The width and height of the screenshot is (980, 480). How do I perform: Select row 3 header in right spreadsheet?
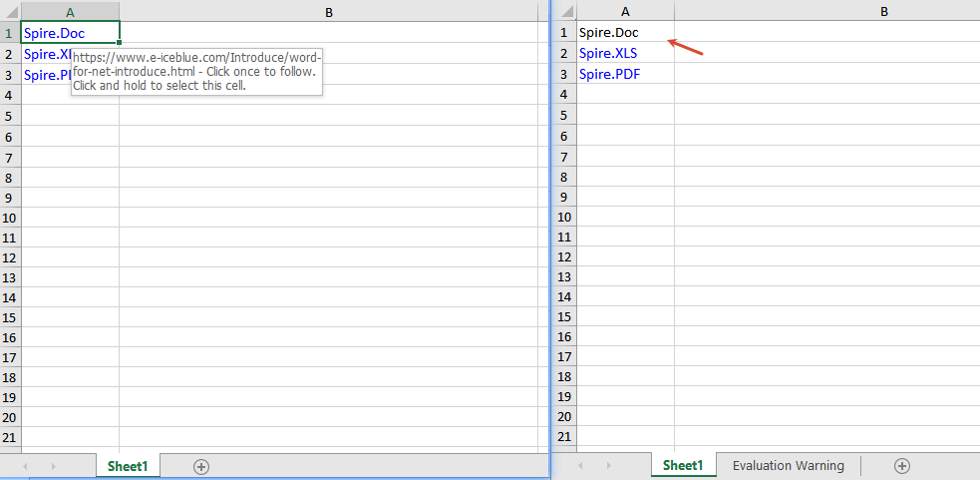(x=564, y=74)
